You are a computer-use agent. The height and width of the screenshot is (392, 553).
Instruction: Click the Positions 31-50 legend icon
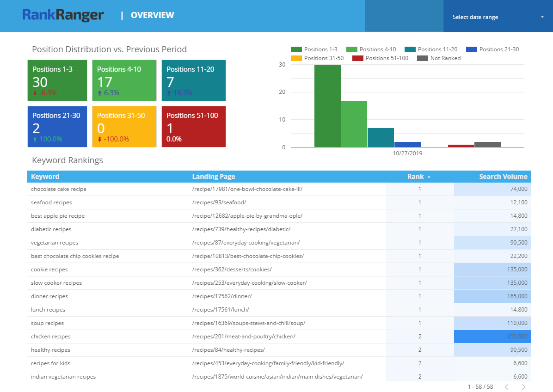coord(296,58)
